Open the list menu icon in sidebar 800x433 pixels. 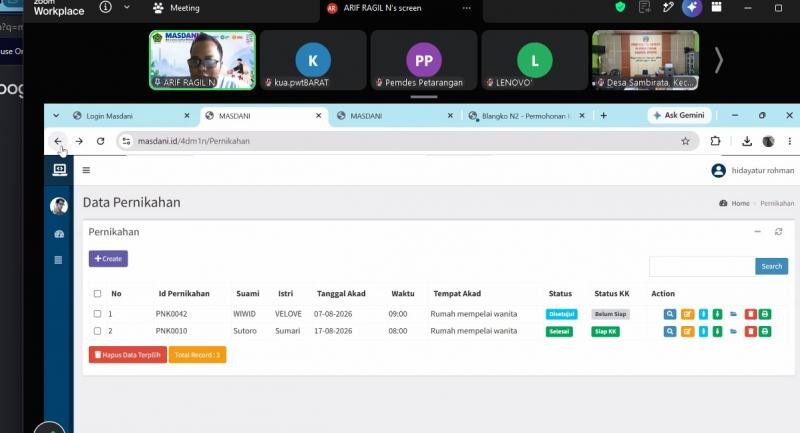pyautogui.click(x=59, y=260)
